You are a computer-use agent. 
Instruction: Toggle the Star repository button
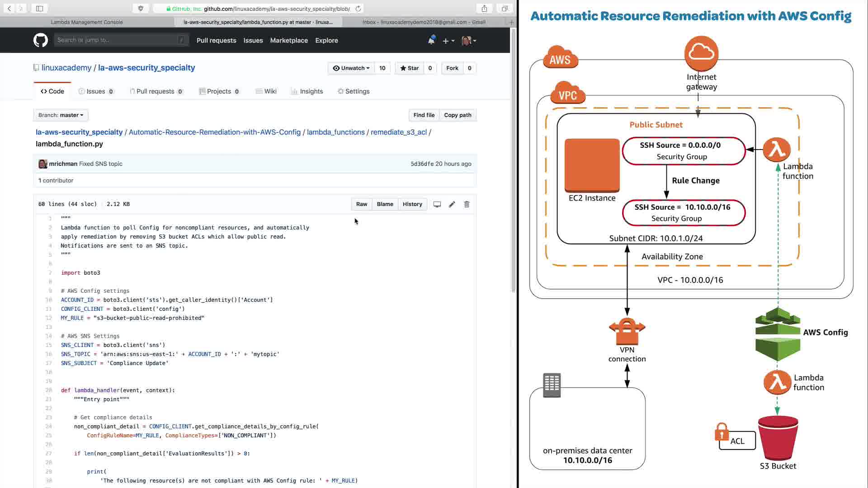(410, 68)
